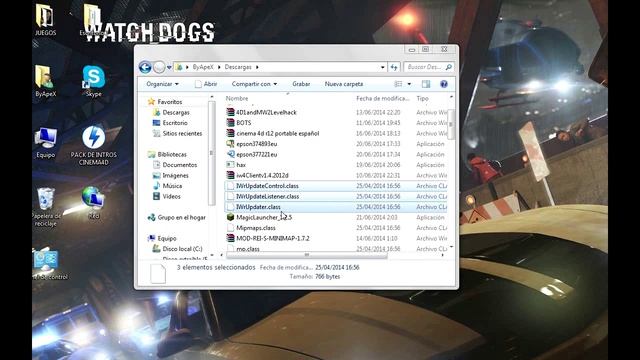Select IWrUpdateListener.class file
Screen dimensions: 640x360
click(x=336, y=197)
